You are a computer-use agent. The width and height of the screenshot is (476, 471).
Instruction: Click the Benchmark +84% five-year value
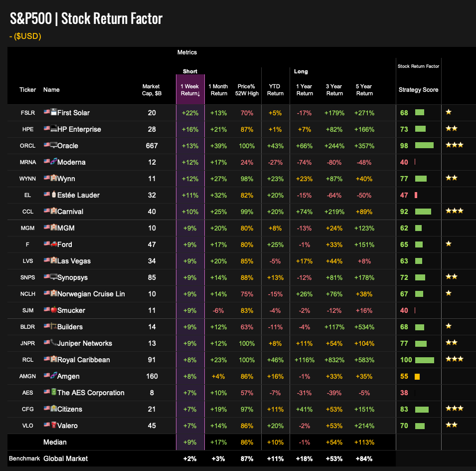(x=364, y=459)
